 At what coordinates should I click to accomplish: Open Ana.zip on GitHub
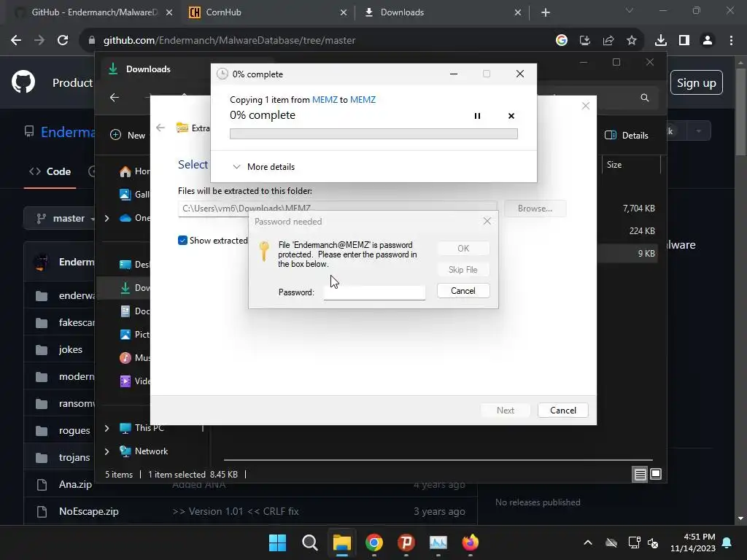pos(75,484)
